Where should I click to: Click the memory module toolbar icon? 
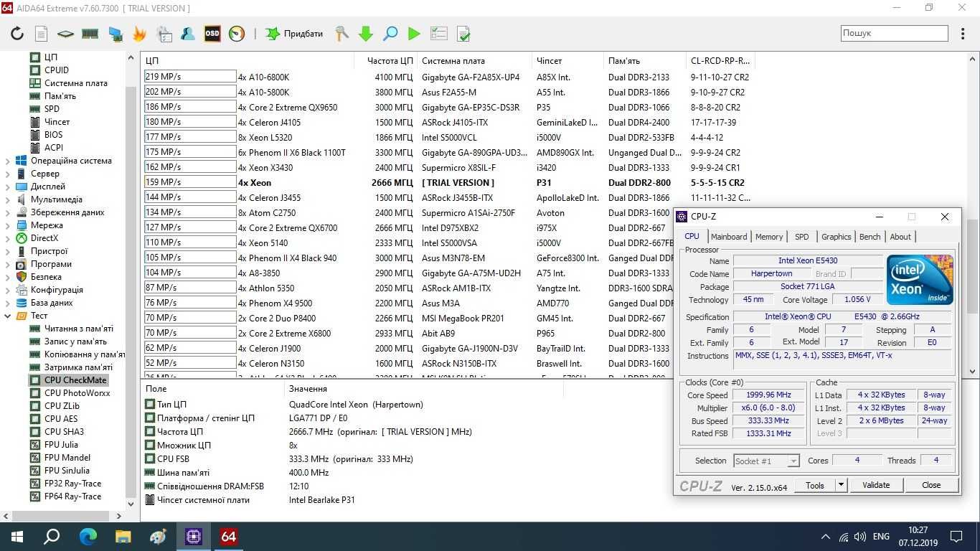tap(90, 34)
